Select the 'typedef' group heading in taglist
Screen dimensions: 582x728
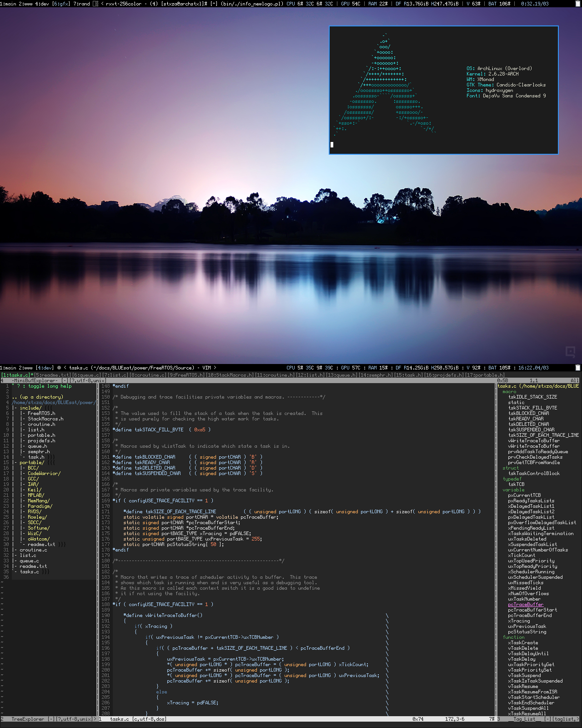click(512, 479)
